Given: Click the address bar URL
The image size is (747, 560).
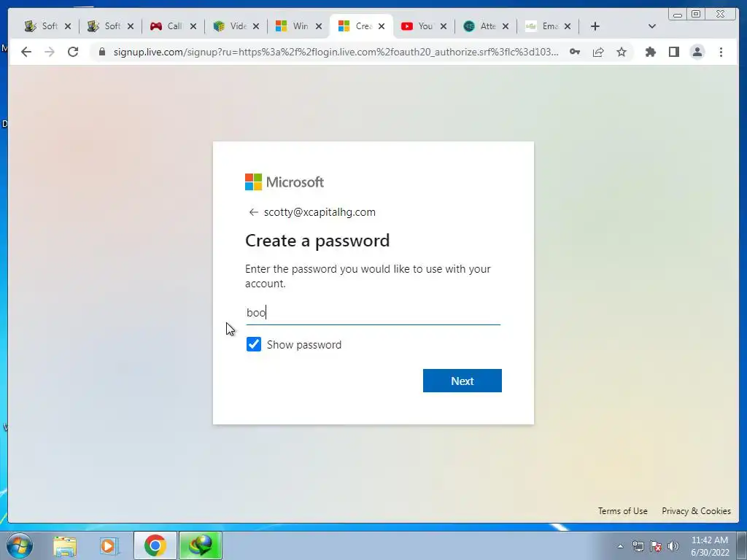Looking at the screenshot, I should click(x=336, y=52).
